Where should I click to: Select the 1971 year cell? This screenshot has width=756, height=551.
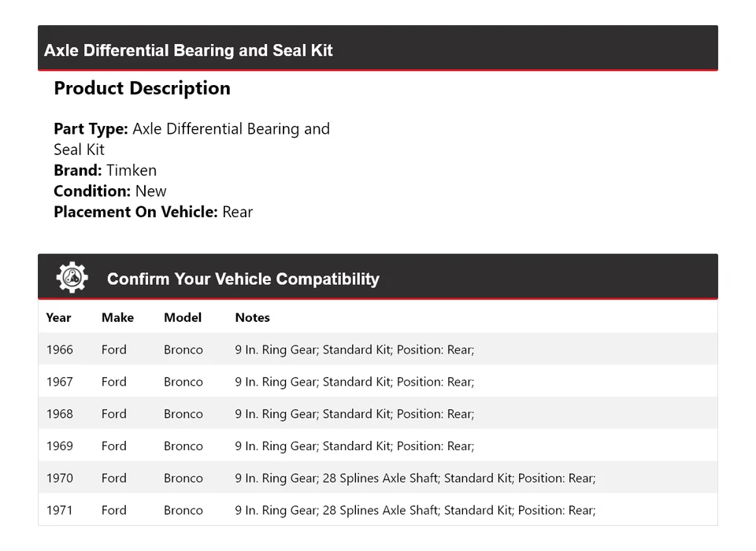[x=59, y=510]
